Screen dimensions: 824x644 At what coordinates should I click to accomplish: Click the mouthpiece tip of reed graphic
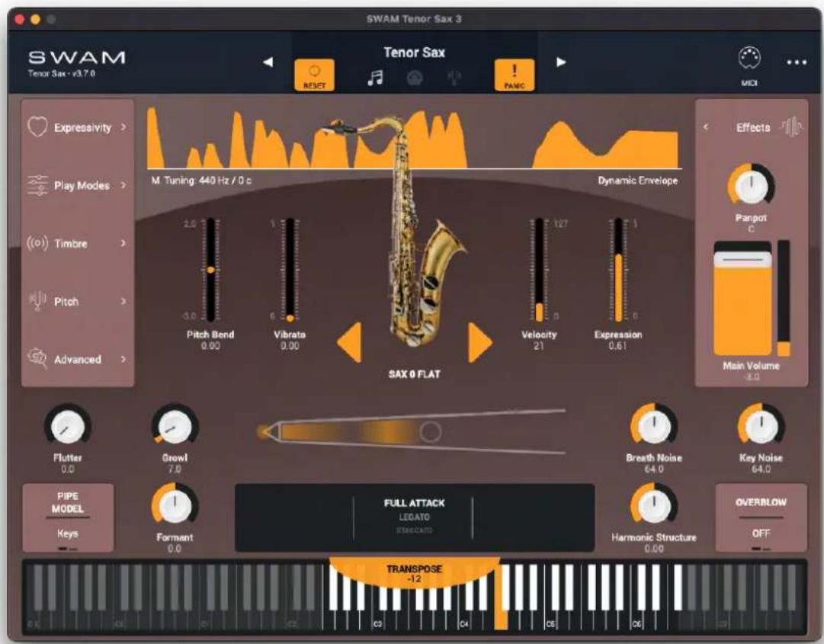[265, 432]
